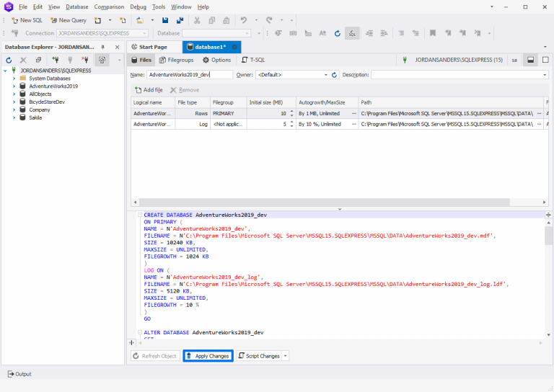
Task: Click in the database Name field
Action: [x=189, y=75]
